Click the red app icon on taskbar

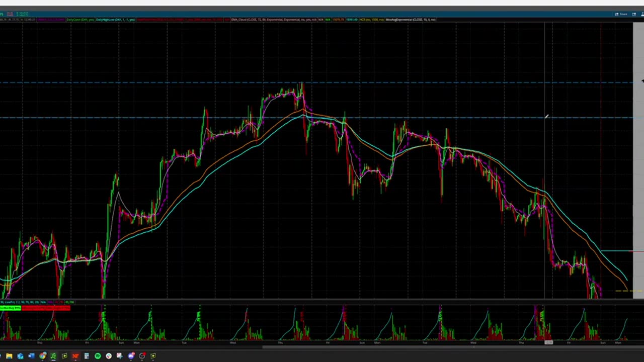pyautogui.click(x=75, y=356)
